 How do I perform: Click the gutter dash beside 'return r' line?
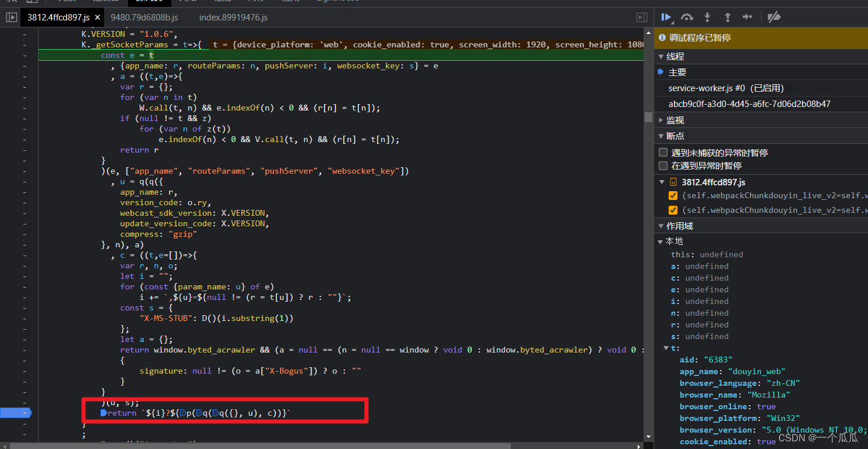(x=24, y=150)
